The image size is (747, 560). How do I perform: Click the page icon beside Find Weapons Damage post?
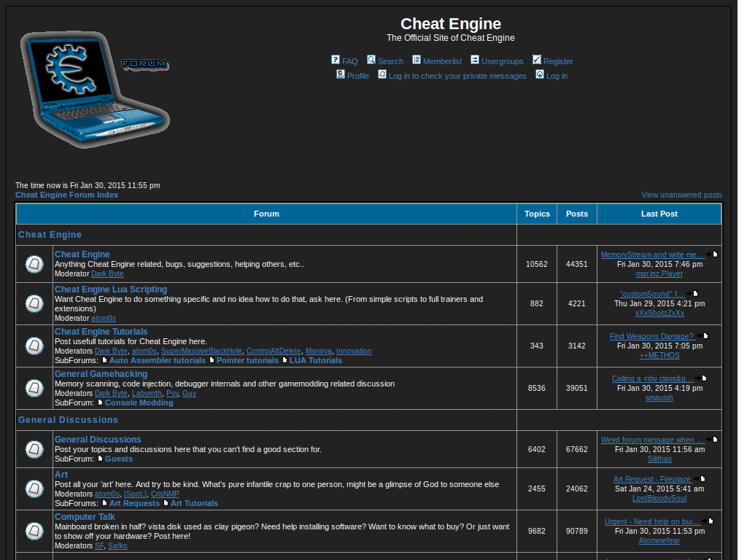click(x=705, y=336)
